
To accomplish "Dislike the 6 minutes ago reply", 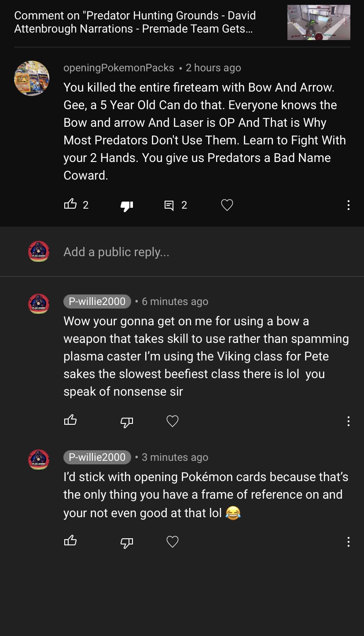I will pyautogui.click(x=127, y=422).
